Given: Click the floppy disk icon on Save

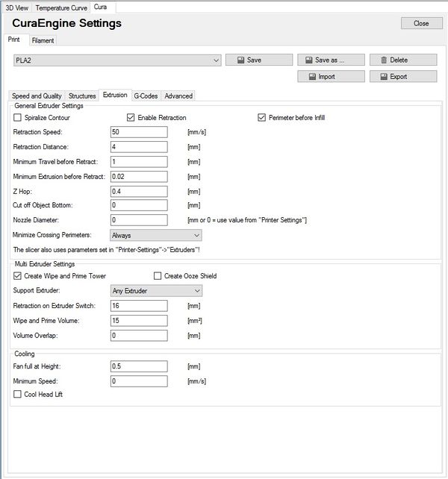Looking at the screenshot, I should tap(240, 60).
